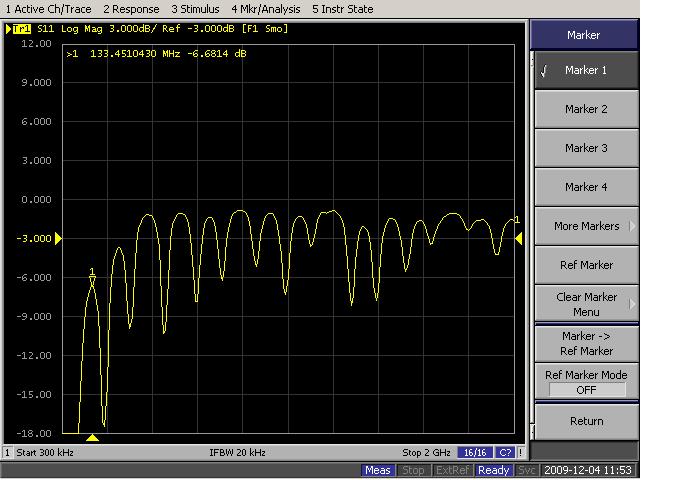Click the softkey menu vertical scrollbar
The image size is (685, 480).
(532, 245)
